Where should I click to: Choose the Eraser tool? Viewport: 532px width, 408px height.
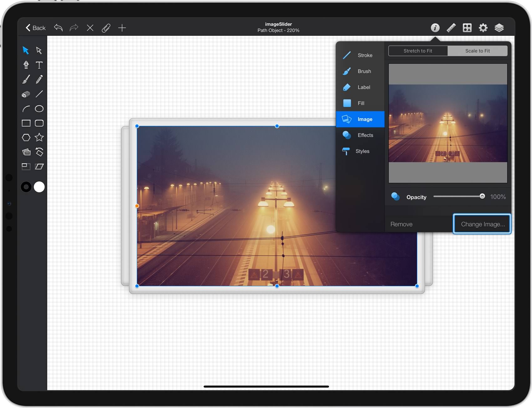(x=26, y=94)
